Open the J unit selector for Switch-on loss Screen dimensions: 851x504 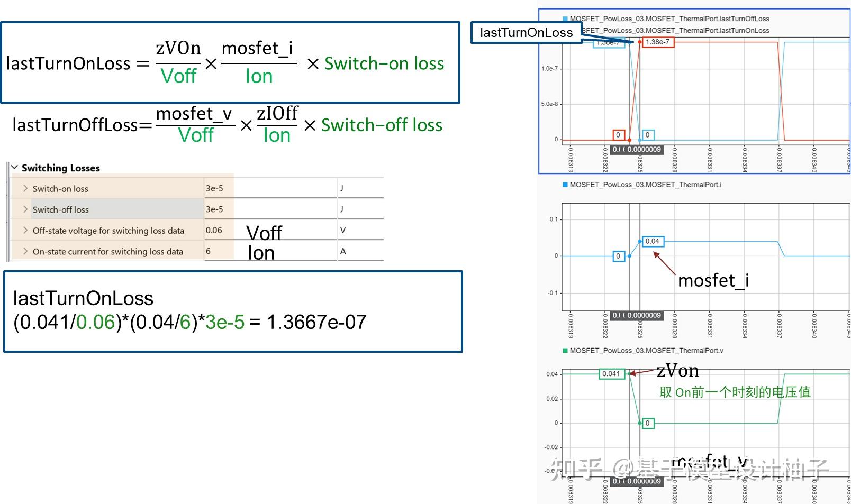point(360,188)
